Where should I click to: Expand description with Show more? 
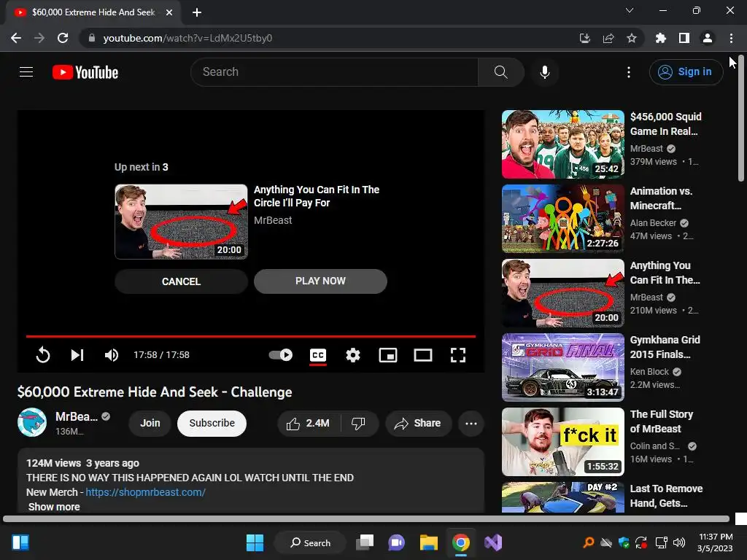[x=54, y=507]
